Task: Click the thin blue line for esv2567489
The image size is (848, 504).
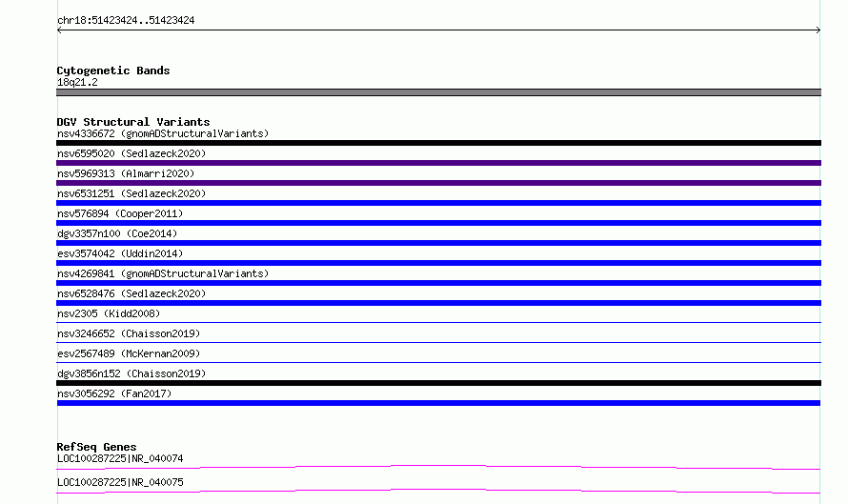Action: (x=438, y=362)
